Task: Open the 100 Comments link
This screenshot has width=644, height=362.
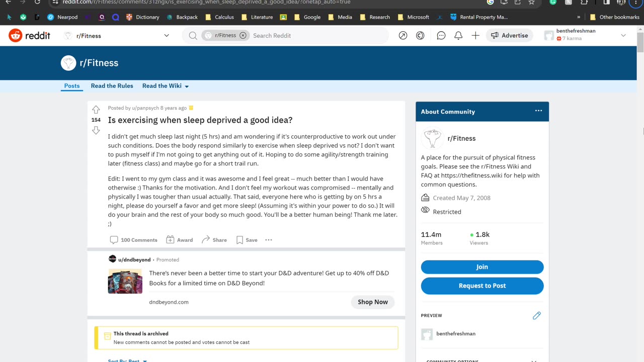Action: 134,240
